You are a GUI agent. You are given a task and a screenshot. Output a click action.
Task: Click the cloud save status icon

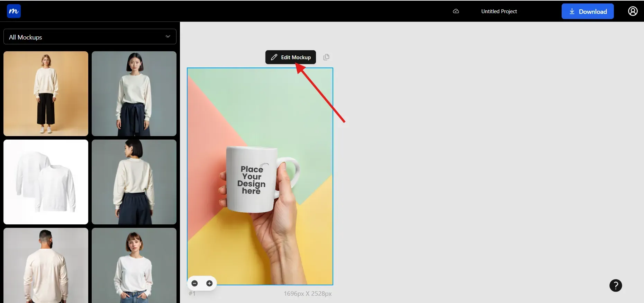pos(456,11)
